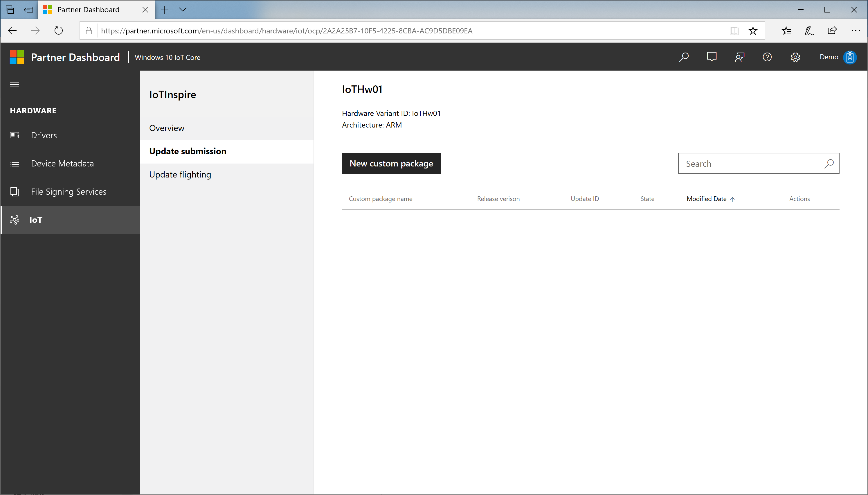Click the Drivers sidebar icon
The height and width of the screenshot is (495, 868).
click(15, 135)
